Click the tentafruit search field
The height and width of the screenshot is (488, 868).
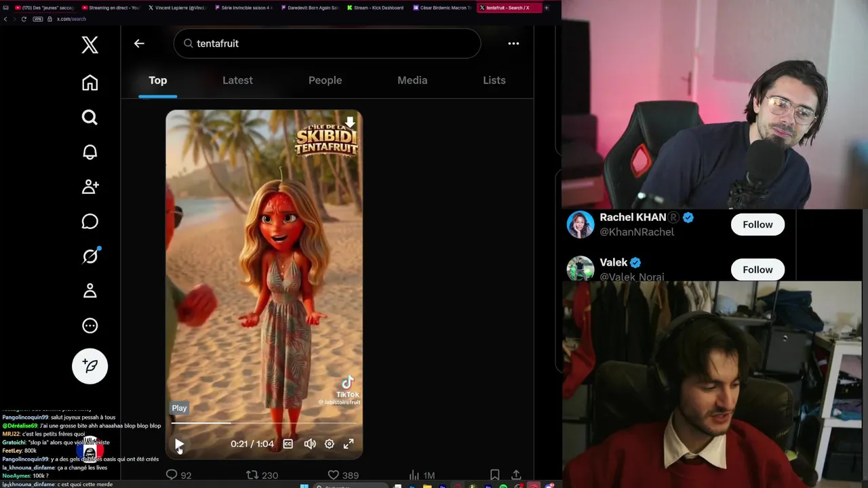(x=328, y=43)
